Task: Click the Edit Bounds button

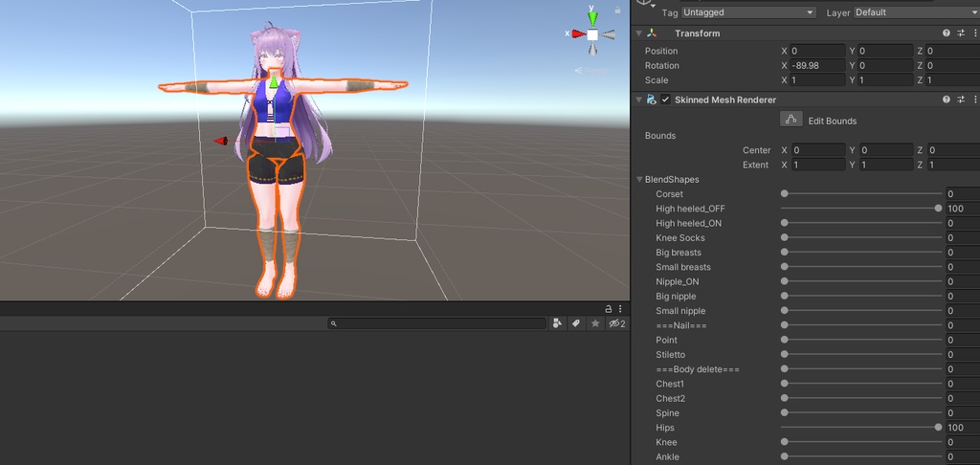Action: 791,120
